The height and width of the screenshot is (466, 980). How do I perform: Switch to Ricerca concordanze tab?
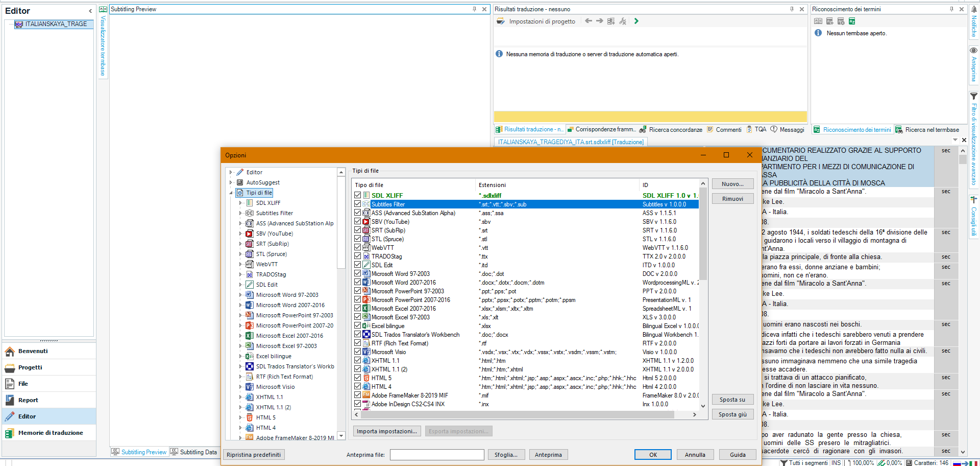[671, 130]
